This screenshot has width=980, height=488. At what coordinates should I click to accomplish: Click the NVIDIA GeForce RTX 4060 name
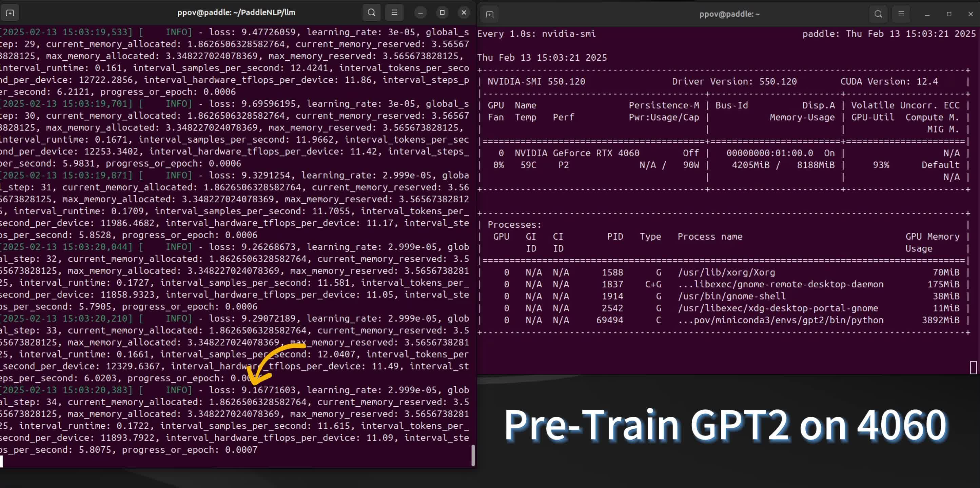tap(577, 153)
